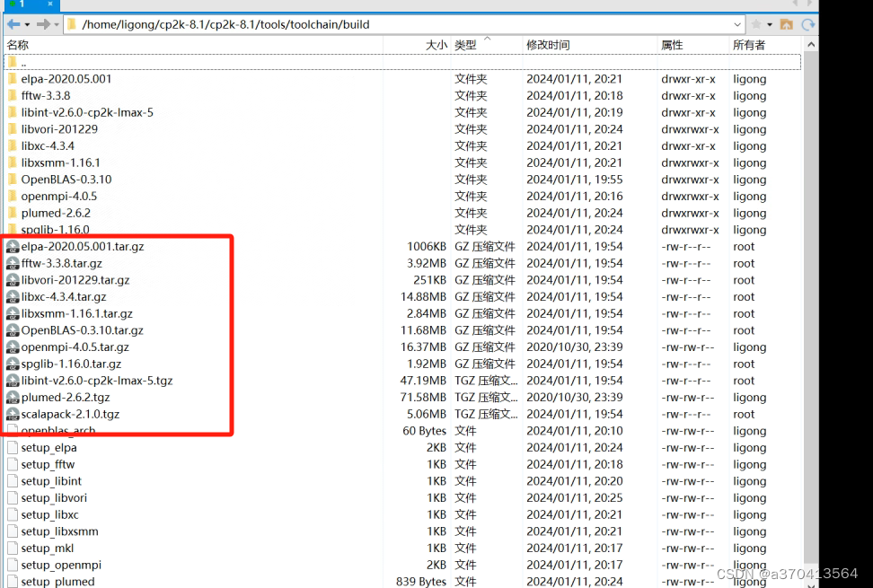The width and height of the screenshot is (873, 588).
Task: Click the elpa-2020.05.001 folder icon
Action: tap(11, 78)
